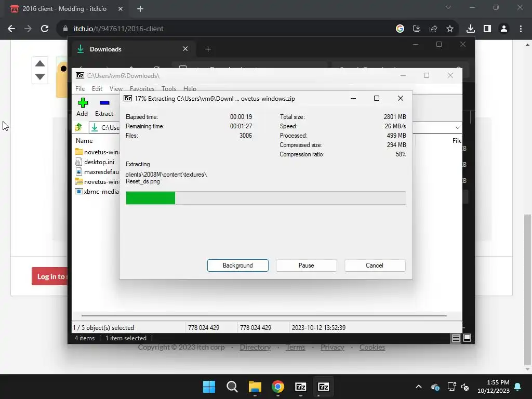
Task: Open the Privacy footer link
Action: click(x=332, y=347)
